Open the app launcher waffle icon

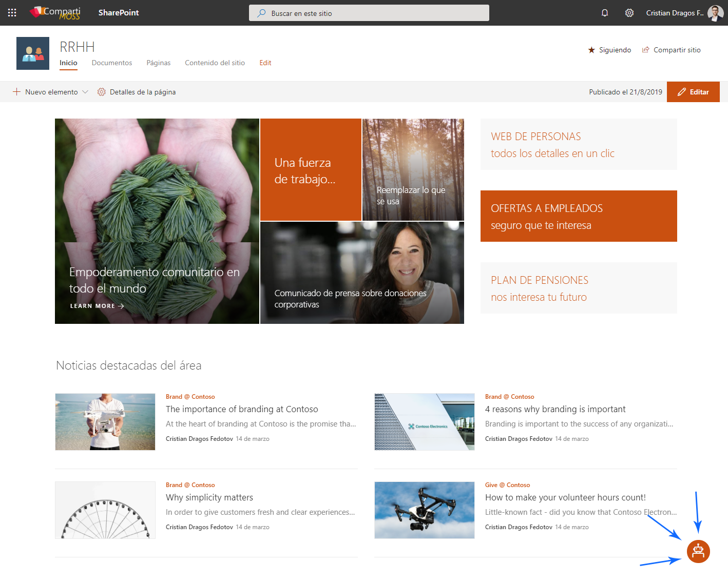(12, 12)
